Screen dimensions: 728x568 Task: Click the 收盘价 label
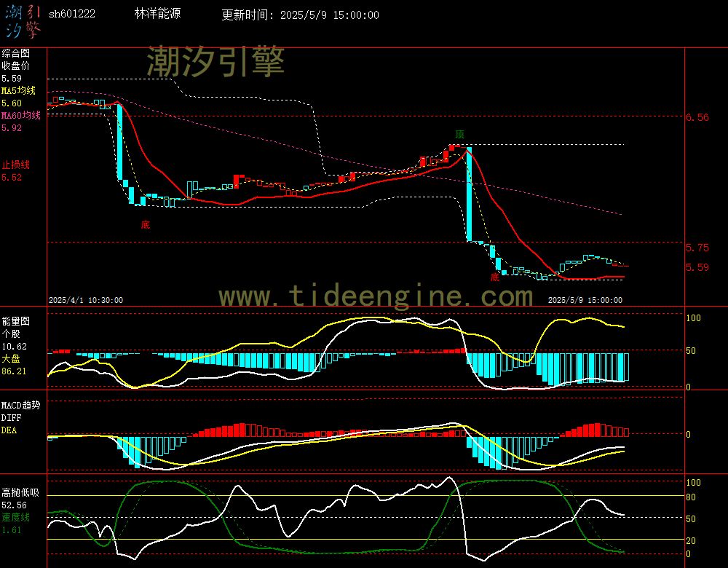(x=16, y=66)
